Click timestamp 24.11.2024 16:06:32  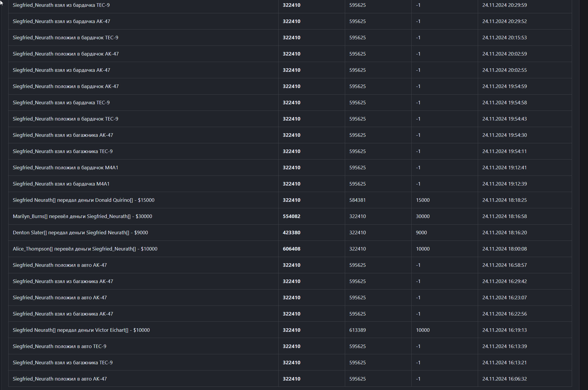click(x=504, y=379)
